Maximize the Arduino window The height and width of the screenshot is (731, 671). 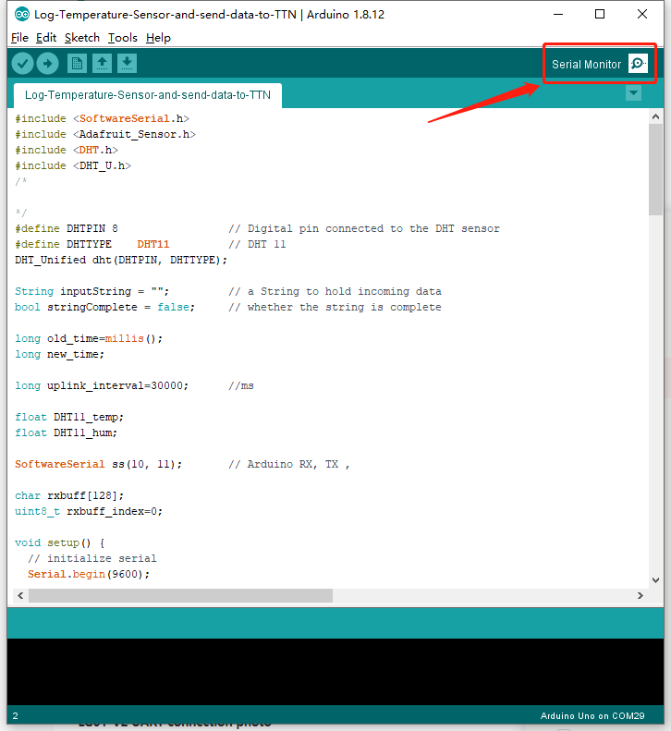(600, 14)
